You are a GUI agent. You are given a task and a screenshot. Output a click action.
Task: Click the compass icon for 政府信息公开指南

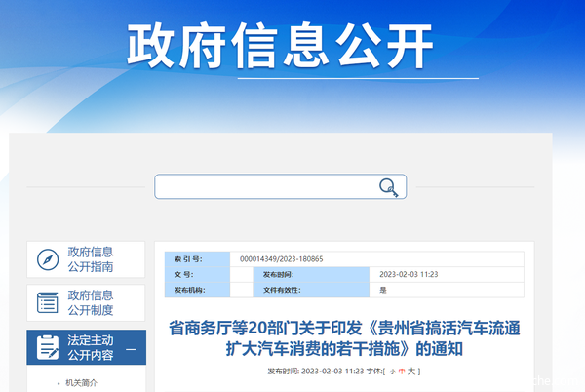point(47,259)
